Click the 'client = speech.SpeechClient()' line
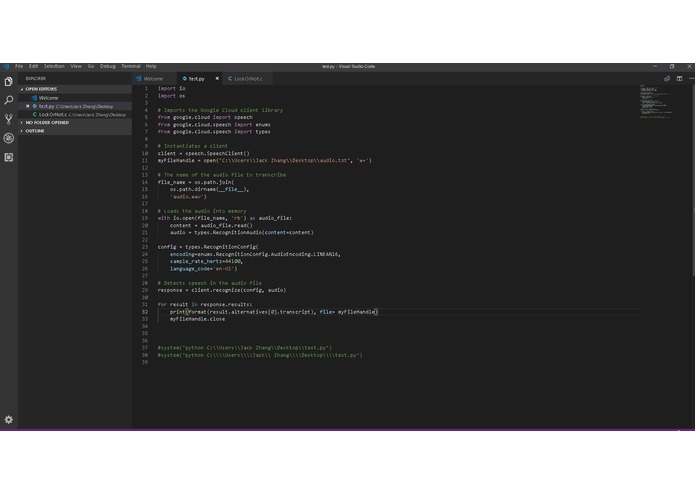This screenshot has height=494, width=695. 203,153
